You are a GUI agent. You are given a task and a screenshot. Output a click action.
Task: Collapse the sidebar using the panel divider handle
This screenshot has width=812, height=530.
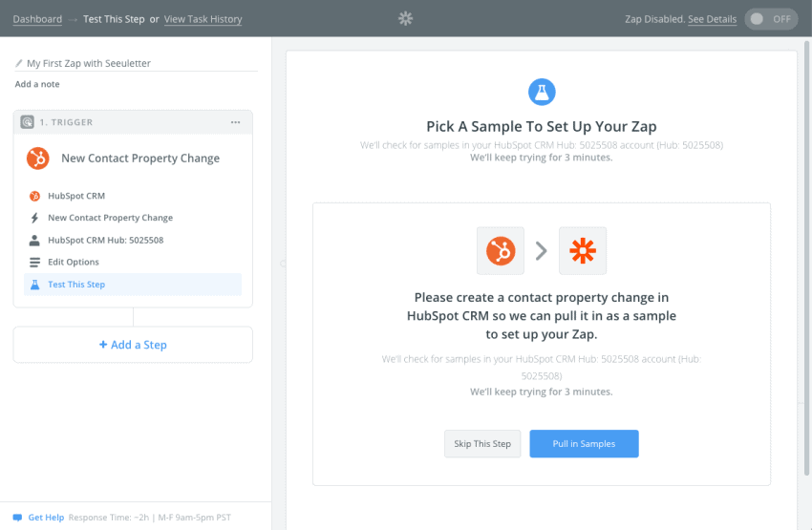283,264
